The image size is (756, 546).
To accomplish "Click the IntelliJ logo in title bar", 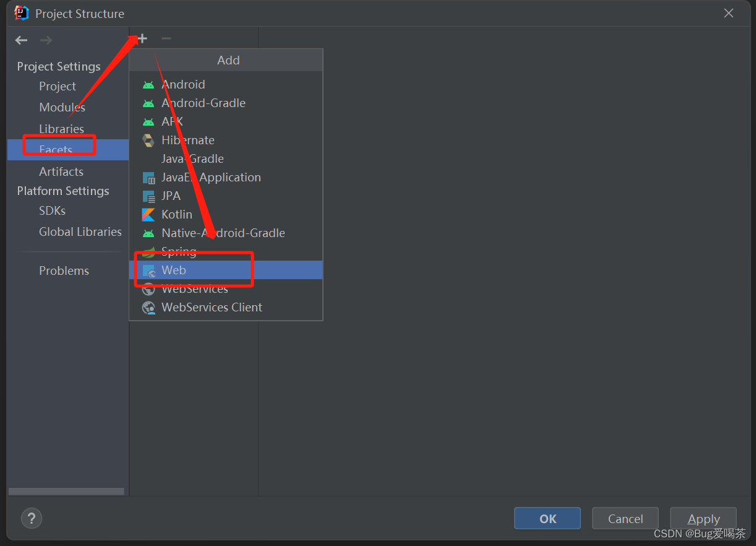I will tap(22, 13).
